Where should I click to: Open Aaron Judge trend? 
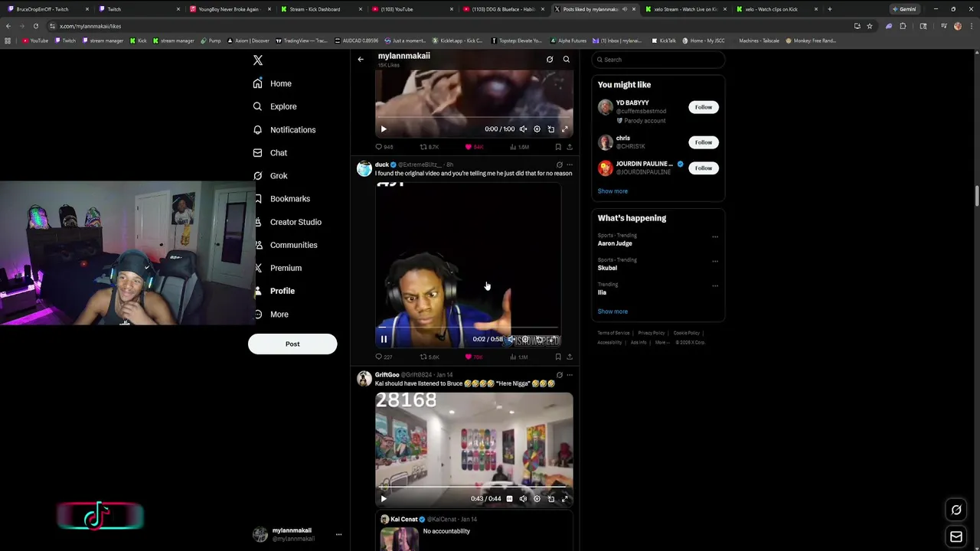tap(615, 243)
